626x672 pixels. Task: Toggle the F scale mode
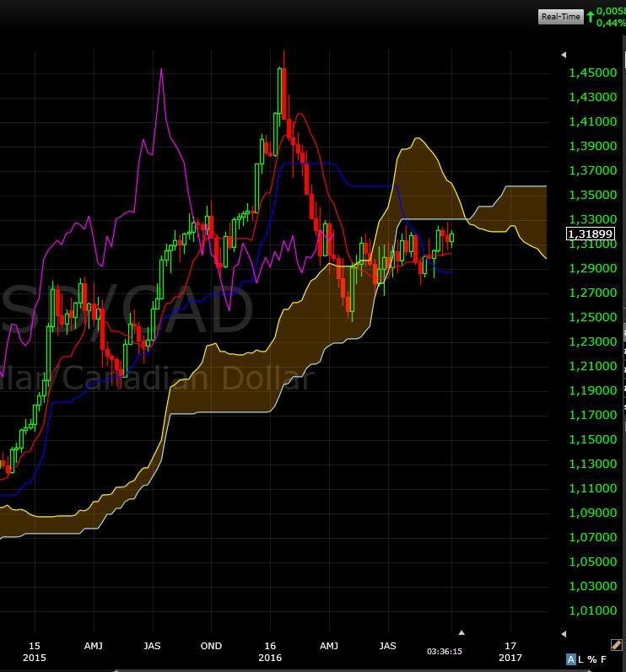(x=603, y=659)
